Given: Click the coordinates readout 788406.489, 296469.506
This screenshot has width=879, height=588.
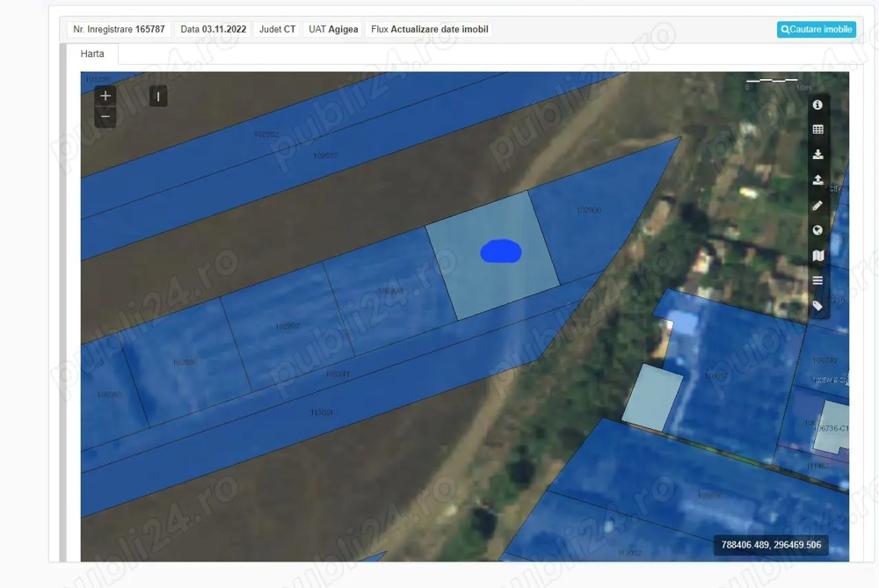Looking at the screenshot, I should click(771, 545).
